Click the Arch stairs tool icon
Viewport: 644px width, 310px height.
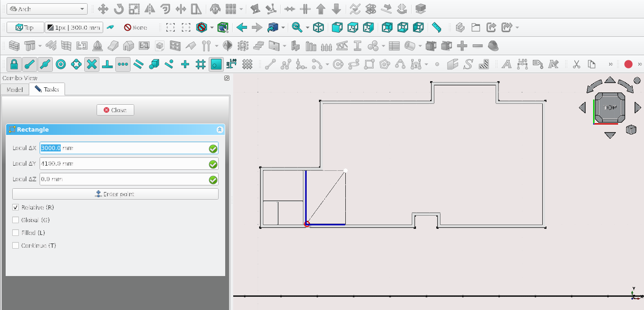point(259,46)
